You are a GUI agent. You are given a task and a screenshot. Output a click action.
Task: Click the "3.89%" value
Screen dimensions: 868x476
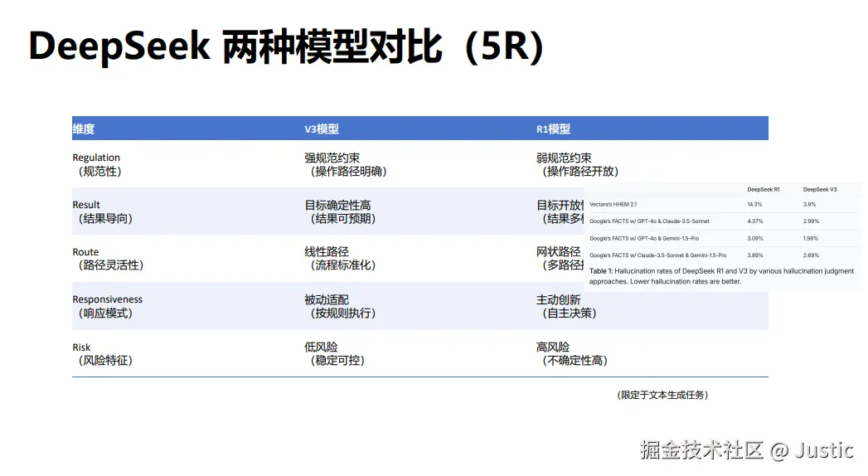click(x=755, y=255)
